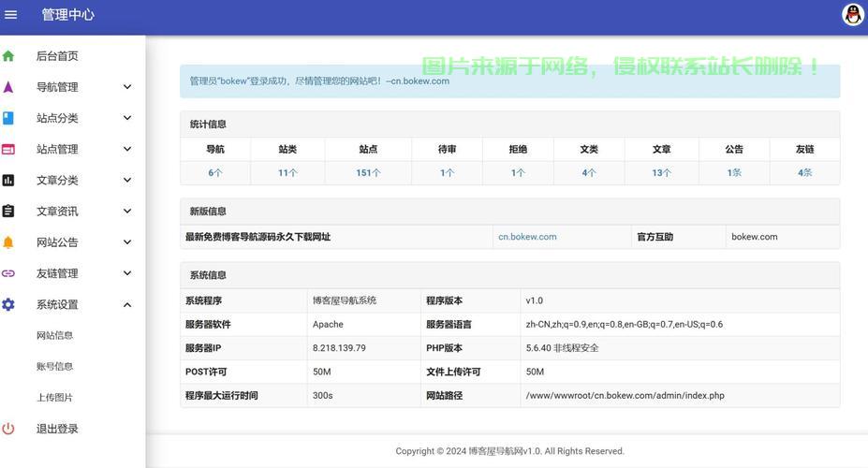This screenshot has width=868, height=468.
Task: Open 文章资讯 menu item
Action: click(57, 211)
